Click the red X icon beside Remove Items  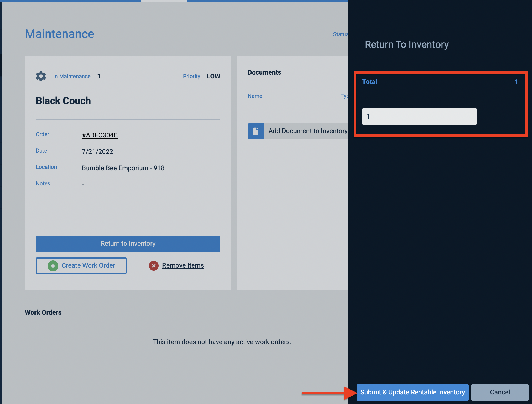(x=154, y=266)
